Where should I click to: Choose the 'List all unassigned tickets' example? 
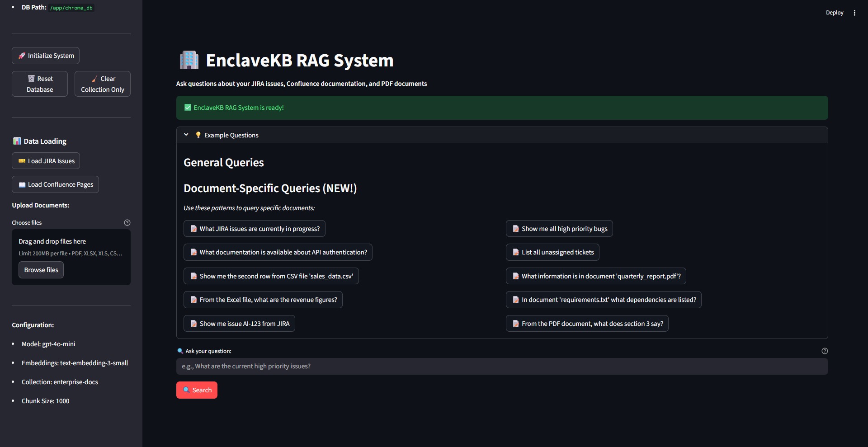552,252
